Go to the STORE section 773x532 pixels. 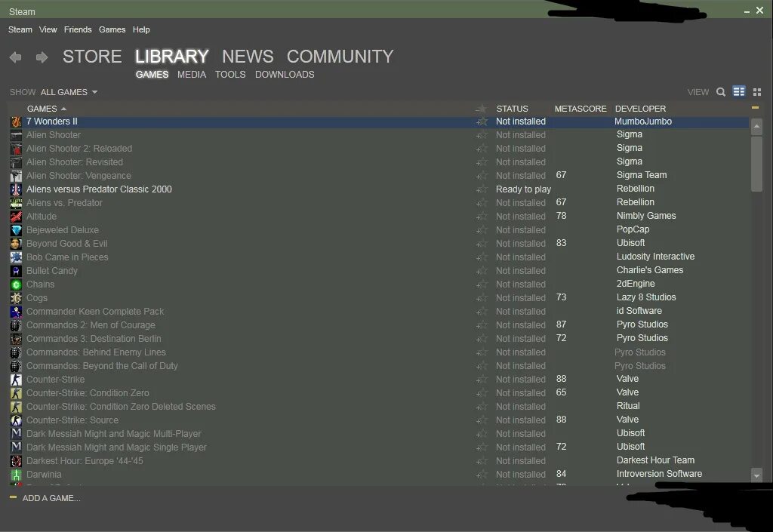[92, 57]
